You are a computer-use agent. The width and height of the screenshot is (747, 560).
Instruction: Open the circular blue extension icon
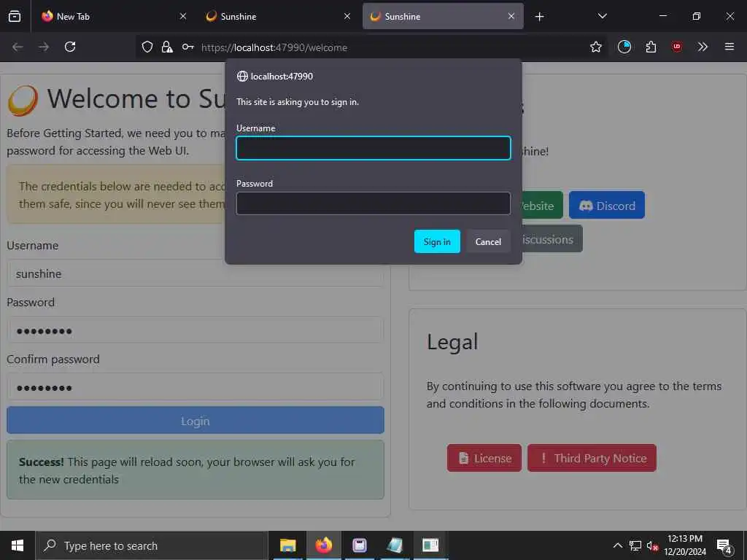[624, 47]
